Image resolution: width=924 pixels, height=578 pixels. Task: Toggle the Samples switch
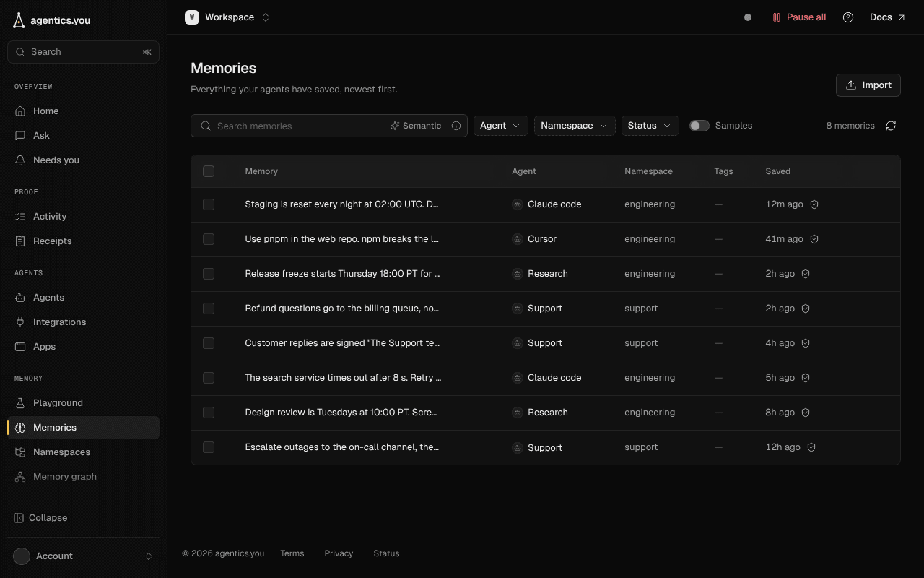[699, 126]
